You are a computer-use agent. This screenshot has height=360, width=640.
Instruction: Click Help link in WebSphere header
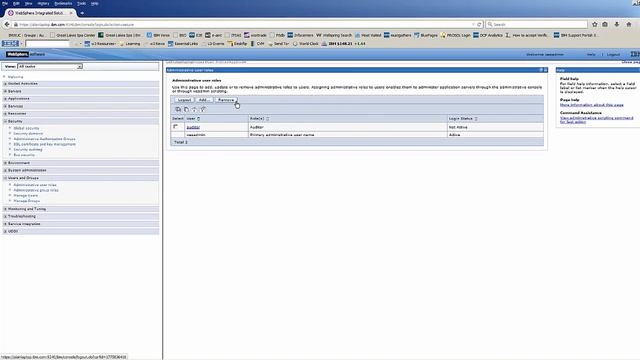tap(591, 54)
